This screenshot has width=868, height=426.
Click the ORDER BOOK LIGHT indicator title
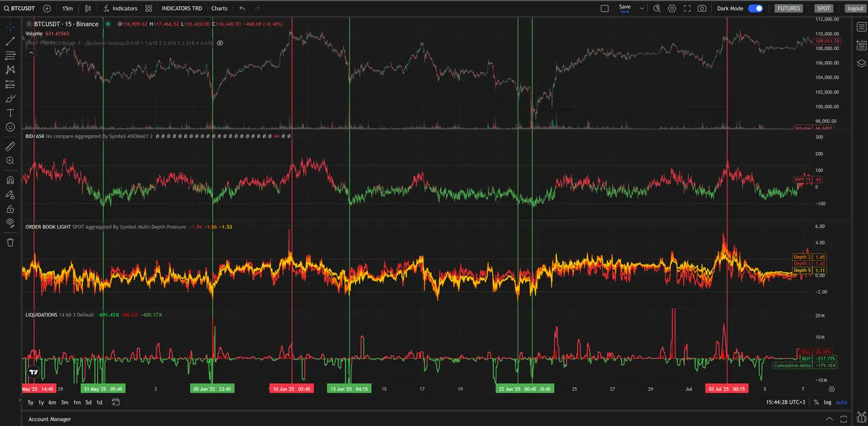pyautogui.click(x=48, y=227)
